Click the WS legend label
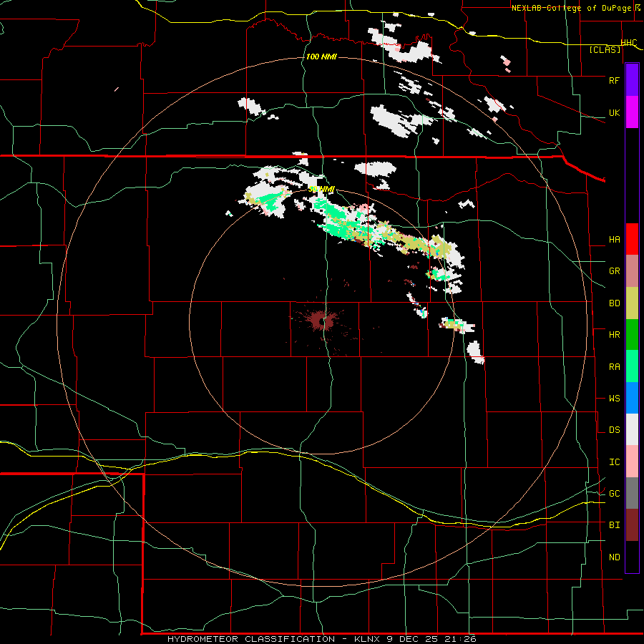The height and width of the screenshot is (644, 644). tap(614, 399)
